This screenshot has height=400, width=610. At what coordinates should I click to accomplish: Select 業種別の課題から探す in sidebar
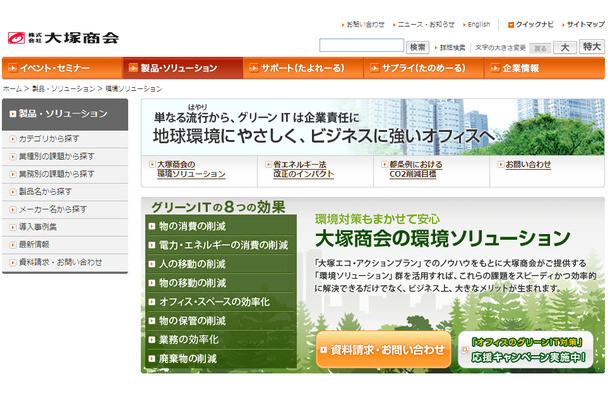tap(65, 156)
